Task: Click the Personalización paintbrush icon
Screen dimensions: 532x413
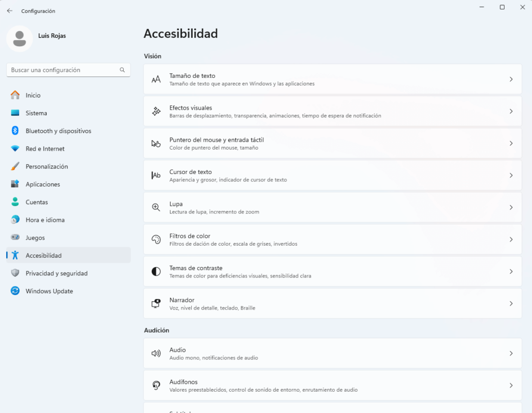Action: pos(15,166)
